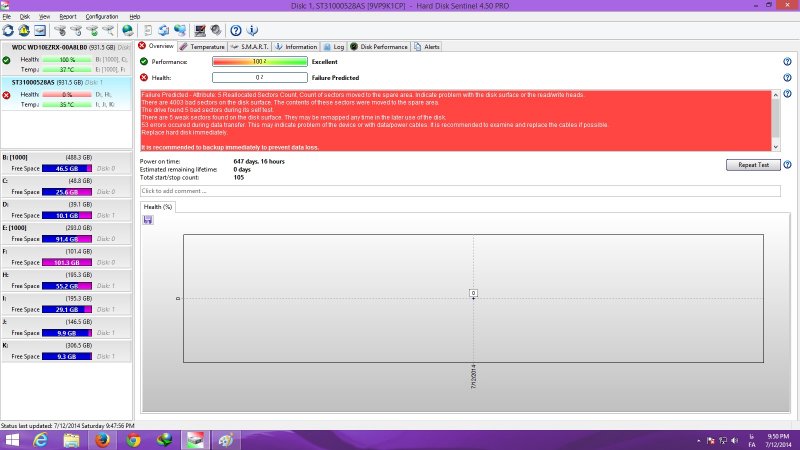Select the E: [1000] partition row
800x450 pixels.
tap(66, 233)
